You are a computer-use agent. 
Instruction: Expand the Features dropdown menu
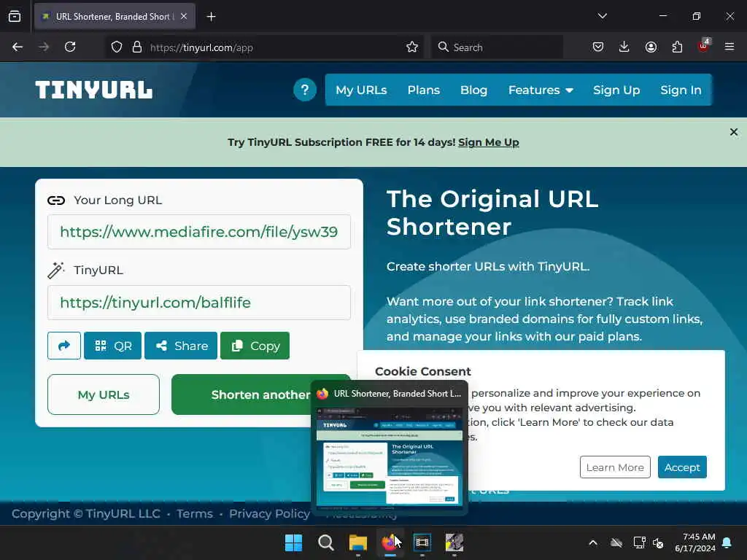point(541,90)
